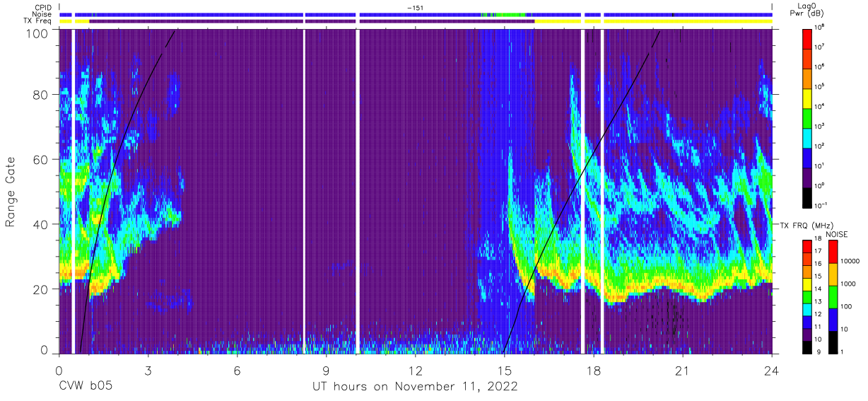Click the red segment of Lag0 Pwr colorbar
This screenshot has height=401, width=868.
tap(809, 38)
